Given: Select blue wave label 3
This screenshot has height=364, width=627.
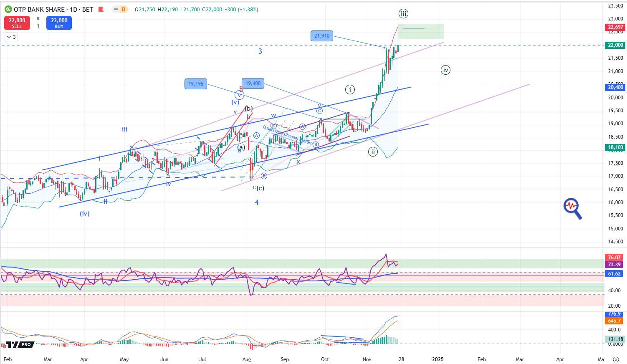Looking at the screenshot, I should 260,51.
